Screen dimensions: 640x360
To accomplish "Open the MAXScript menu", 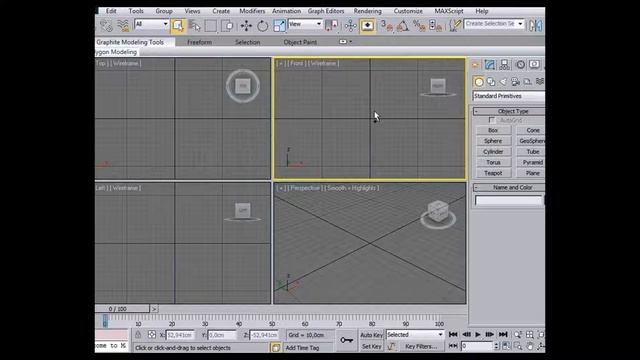I will (x=449, y=11).
